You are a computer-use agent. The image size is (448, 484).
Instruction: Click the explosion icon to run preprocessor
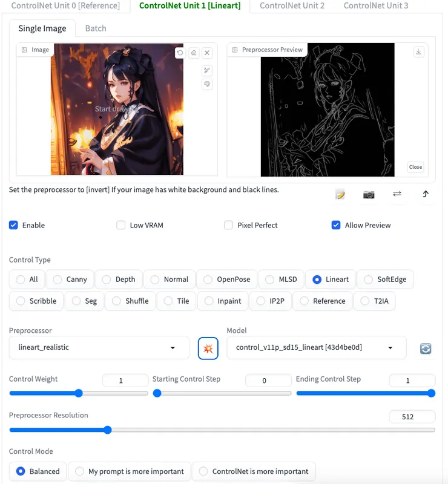pos(208,348)
